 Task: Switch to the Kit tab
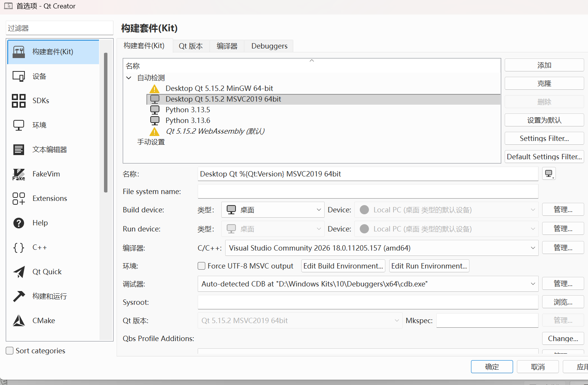pos(144,46)
